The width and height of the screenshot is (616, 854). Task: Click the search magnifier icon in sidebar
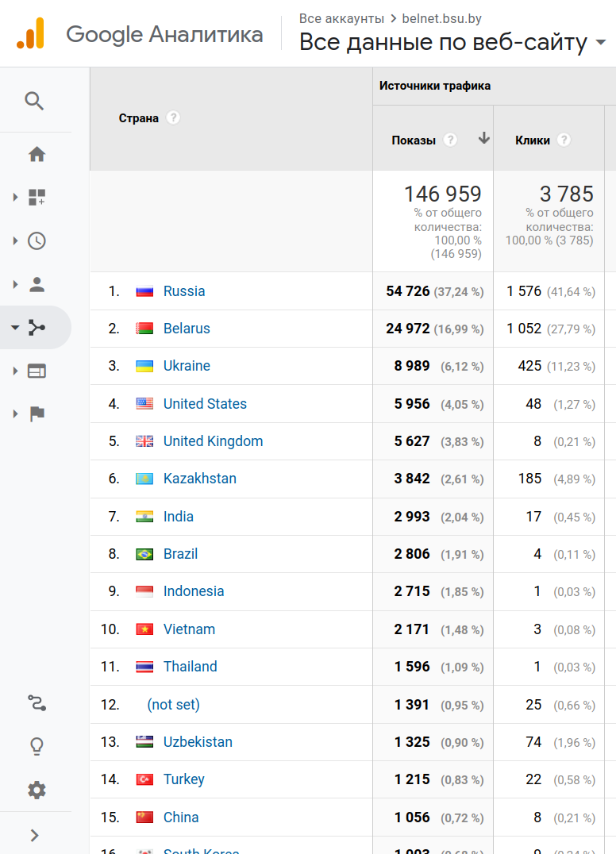click(x=34, y=101)
